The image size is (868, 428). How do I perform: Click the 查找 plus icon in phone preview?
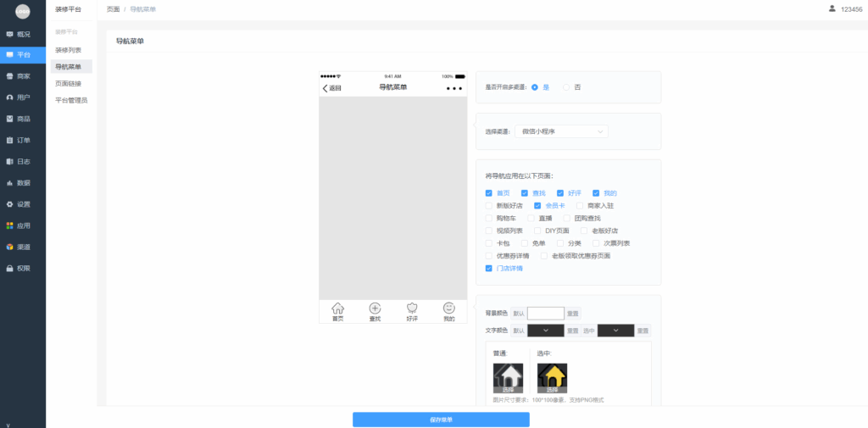pos(375,308)
